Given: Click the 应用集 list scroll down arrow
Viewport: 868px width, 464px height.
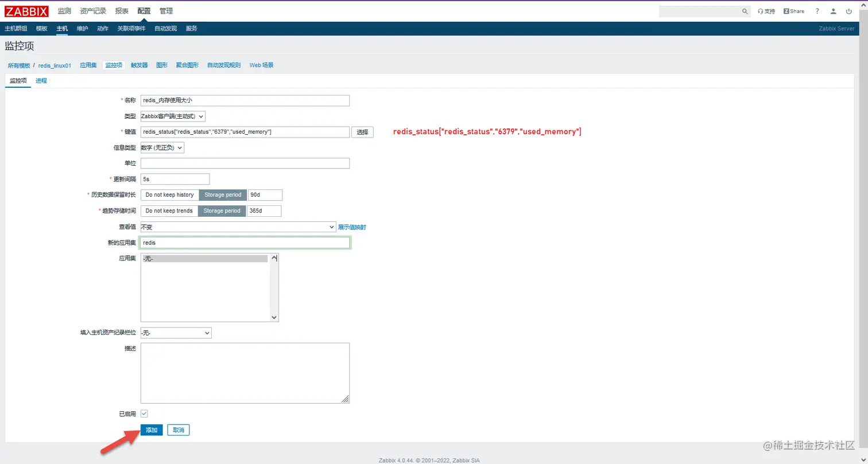Looking at the screenshot, I should click(x=274, y=317).
